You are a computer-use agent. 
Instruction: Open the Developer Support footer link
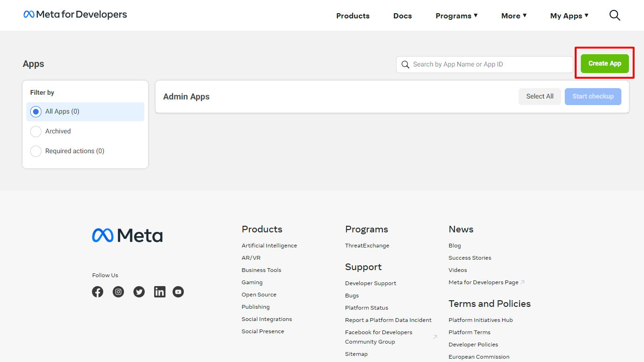coord(371,283)
